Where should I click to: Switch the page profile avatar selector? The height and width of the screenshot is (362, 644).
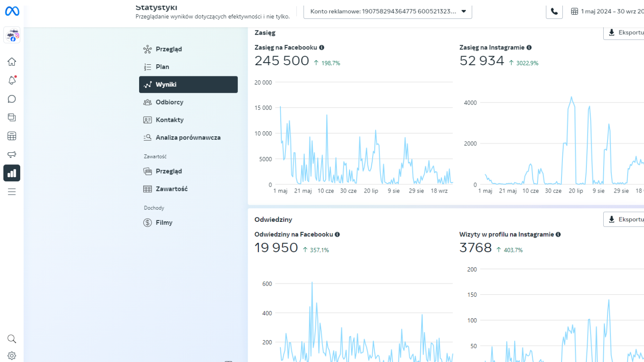pyautogui.click(x=12, y=36)
